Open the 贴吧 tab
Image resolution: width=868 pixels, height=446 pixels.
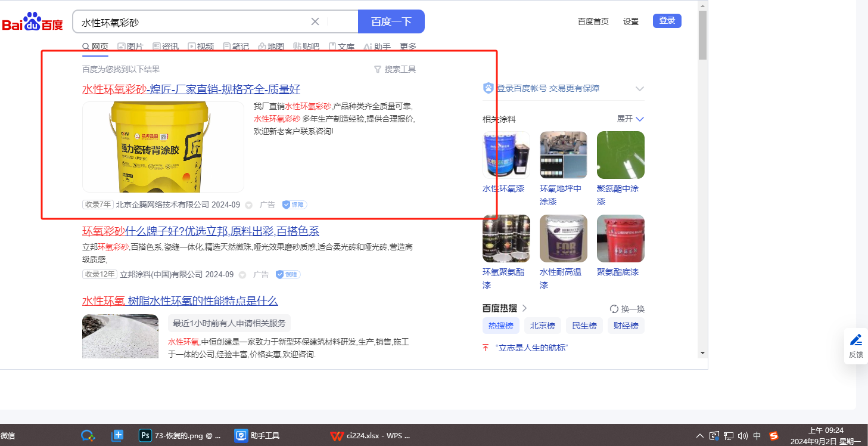pyautogui.click(x=306, y=47)
